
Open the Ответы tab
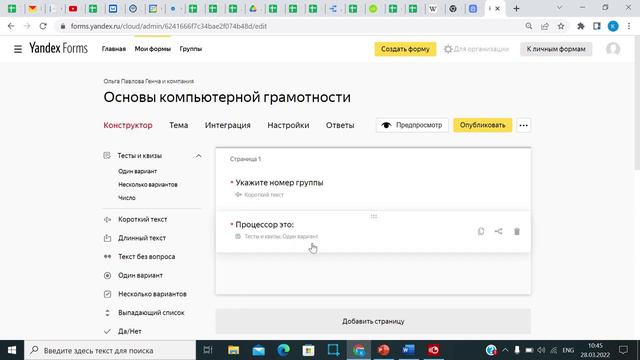coord(340,125)
